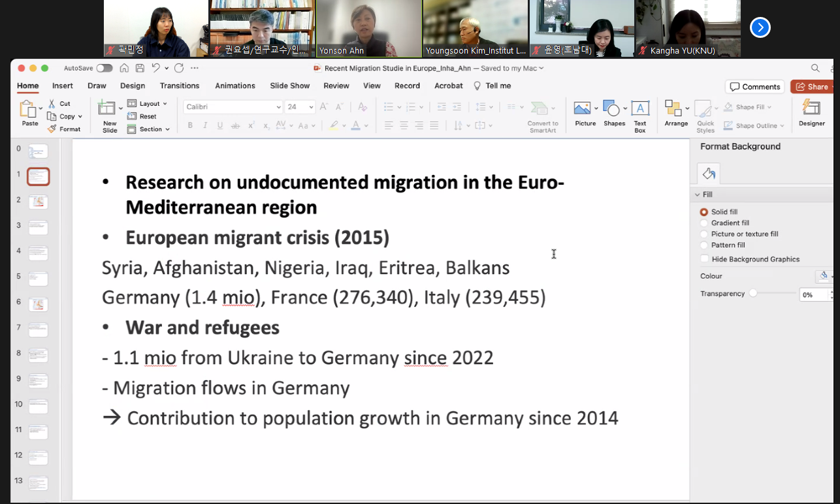Open the Arrange tool
This screenshot has height=504, width=840.
[x=676, y=113]
